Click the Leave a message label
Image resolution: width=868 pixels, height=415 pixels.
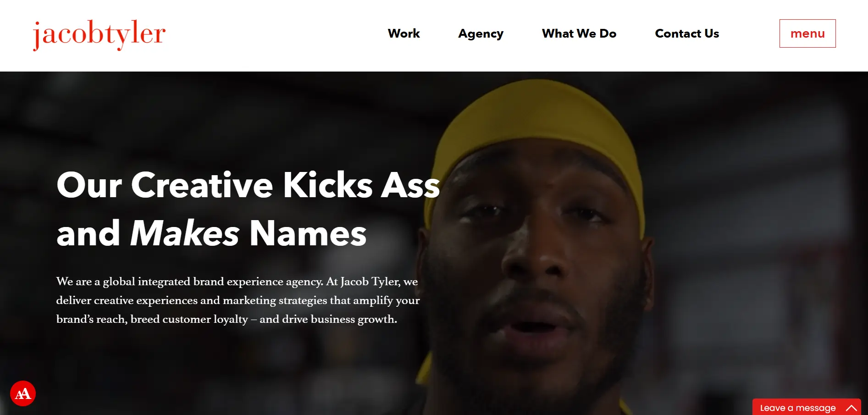pyautogui.click(x=798, y=408)
